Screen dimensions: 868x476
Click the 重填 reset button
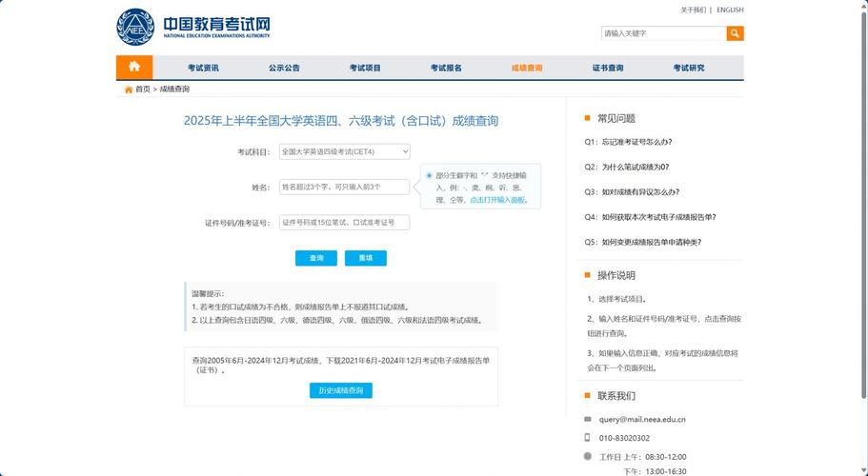(365, 258)
